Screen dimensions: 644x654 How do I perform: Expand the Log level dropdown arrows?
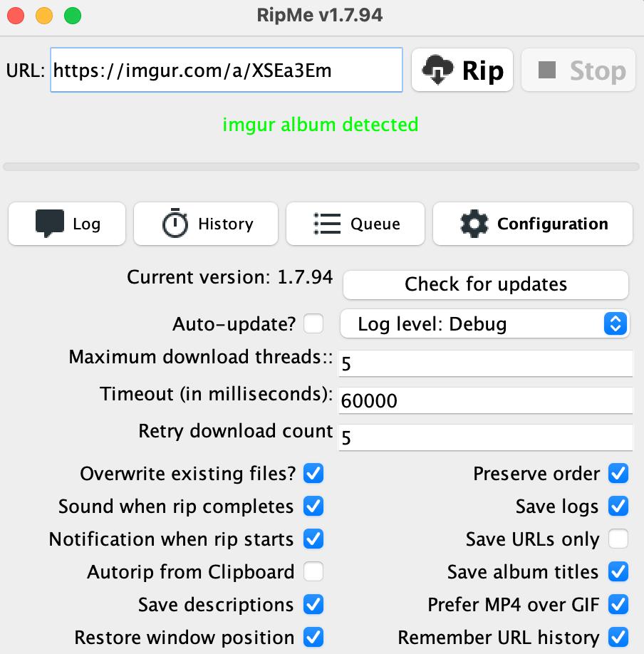coord(616,323)
